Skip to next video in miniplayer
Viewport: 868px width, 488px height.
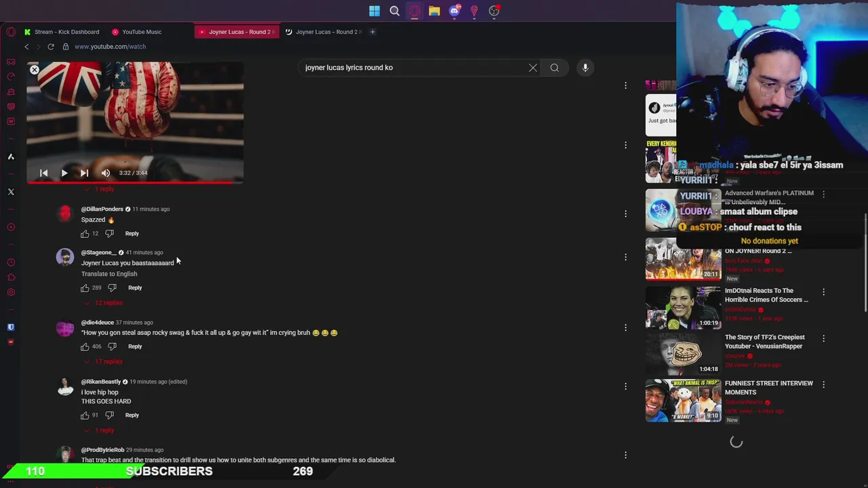point(84,173)
